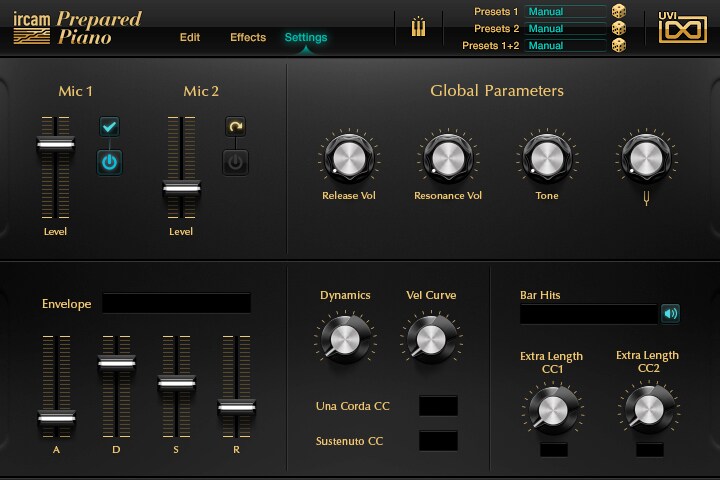Viewport: 720px width, 480px height.
Task: Click the Decay (D) envelope fader
Action: pos(117,363)
